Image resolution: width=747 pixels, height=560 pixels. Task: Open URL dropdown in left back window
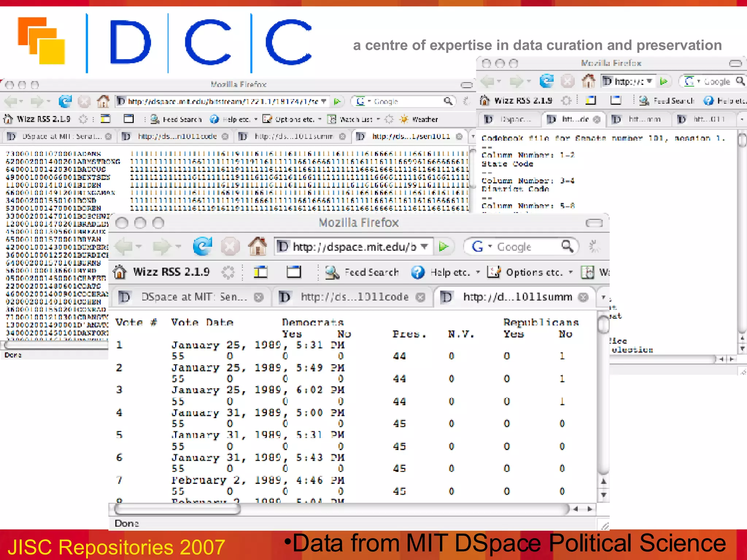[324, 101]
